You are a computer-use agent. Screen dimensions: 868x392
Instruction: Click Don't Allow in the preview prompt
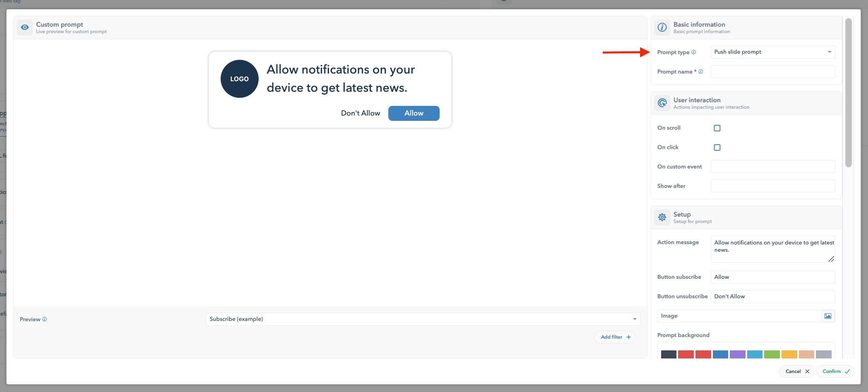(360, 113)
